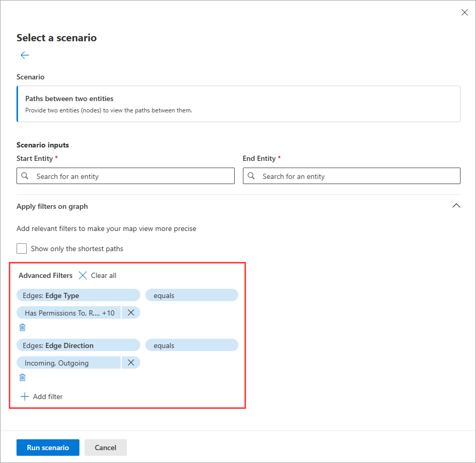Go back with the left arrow icon
476x463 pixels.
[25, 55]
